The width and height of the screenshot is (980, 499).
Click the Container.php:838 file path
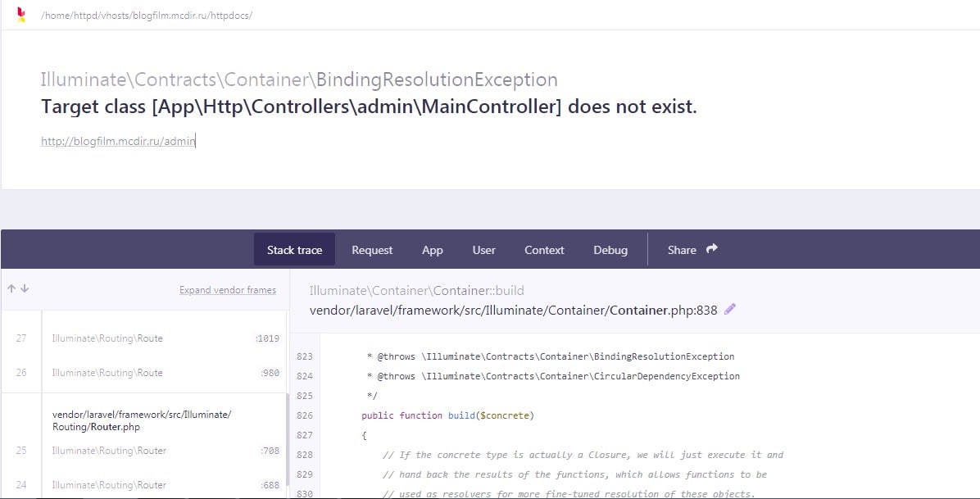[513, 310]
